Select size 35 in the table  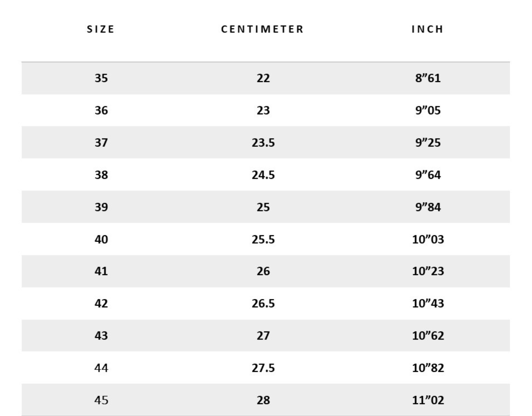(101, 78)
